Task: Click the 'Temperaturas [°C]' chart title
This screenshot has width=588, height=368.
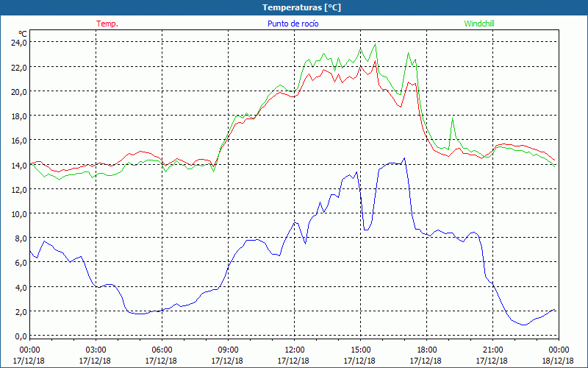Action: [x=301, y=7]
